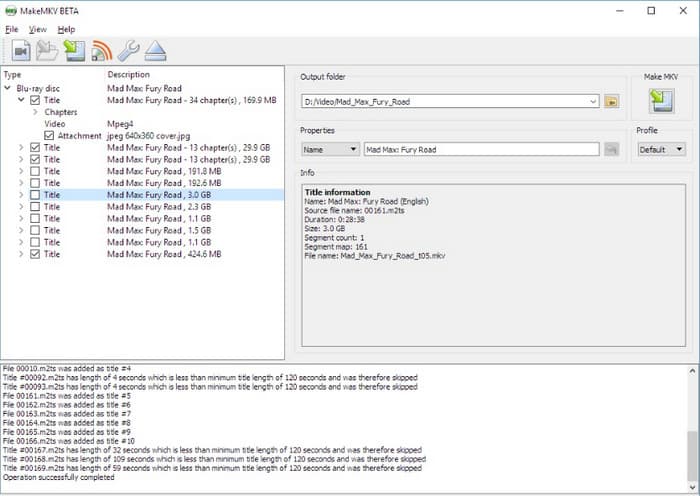Click the Stream orange signal toolbar icon
Screen dimensions: 700x496
101,51
